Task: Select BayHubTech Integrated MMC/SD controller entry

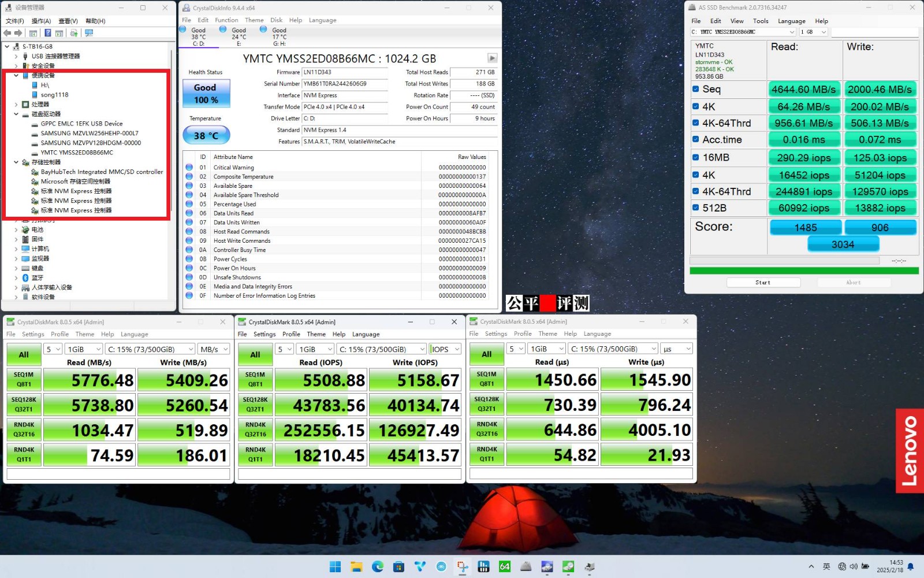Action: (102, 172)
